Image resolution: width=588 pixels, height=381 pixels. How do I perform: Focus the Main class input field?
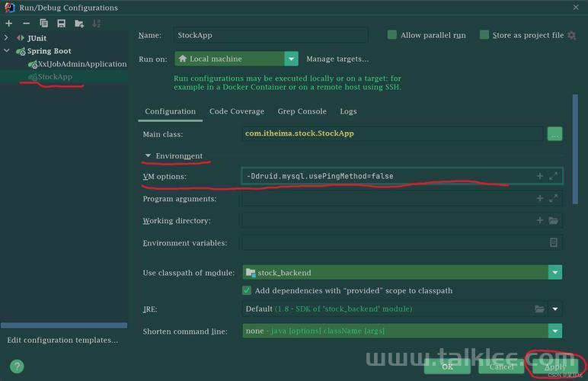click(x=392, y=133)
